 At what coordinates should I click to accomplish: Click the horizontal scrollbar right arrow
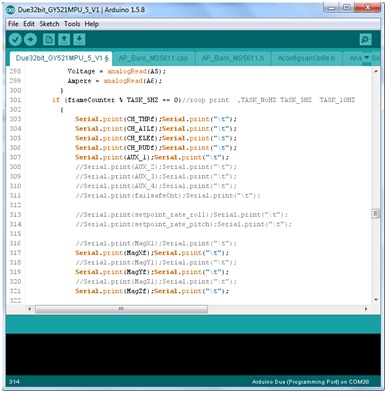tap(366, 309)
